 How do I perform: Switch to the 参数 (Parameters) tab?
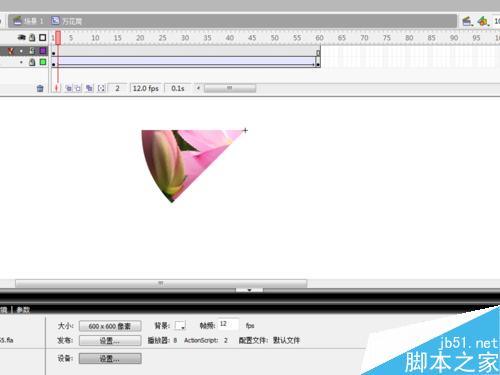23,310
